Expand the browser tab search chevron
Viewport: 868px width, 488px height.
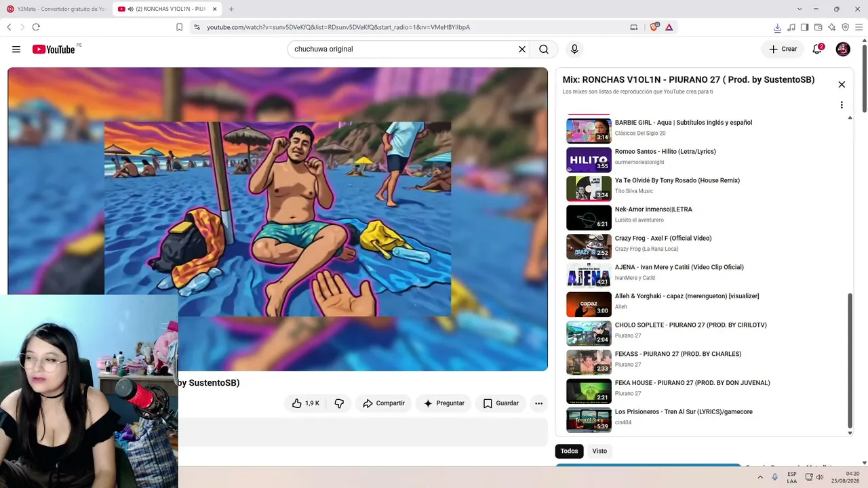800,9
